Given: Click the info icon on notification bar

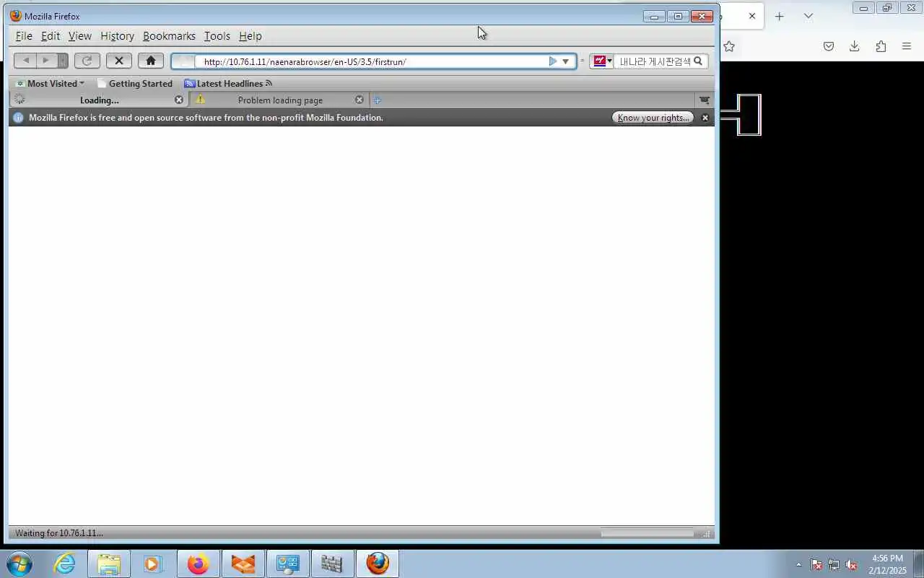Looking at the screenshot, I should click(x=19, y=118).
